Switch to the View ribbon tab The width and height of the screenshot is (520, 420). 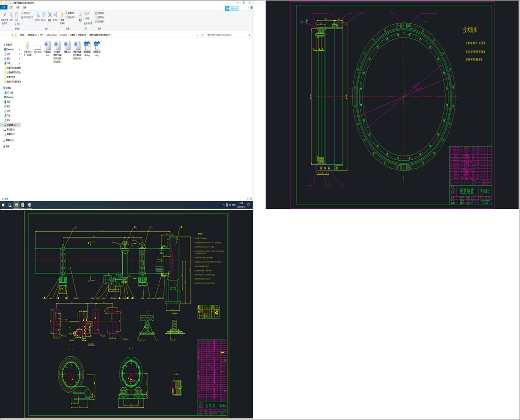tap(25, 7)
